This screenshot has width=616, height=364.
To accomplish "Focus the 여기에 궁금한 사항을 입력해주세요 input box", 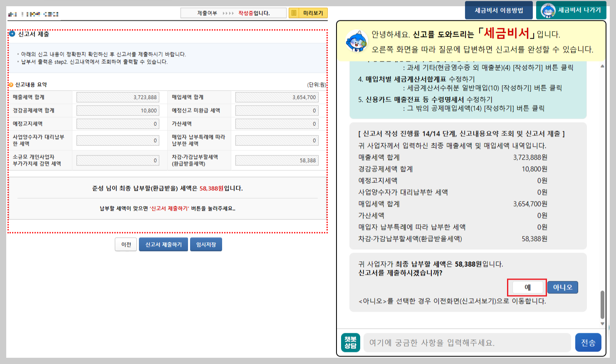I will 467,343.
